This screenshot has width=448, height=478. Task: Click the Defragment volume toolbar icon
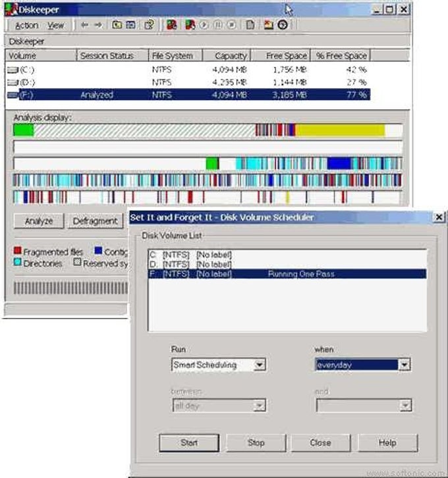190,25
